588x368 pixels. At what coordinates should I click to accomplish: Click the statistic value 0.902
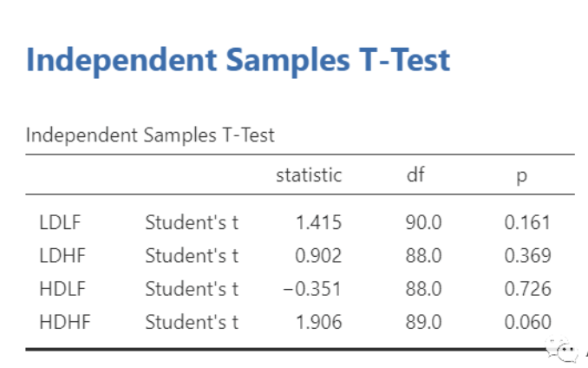318,256
